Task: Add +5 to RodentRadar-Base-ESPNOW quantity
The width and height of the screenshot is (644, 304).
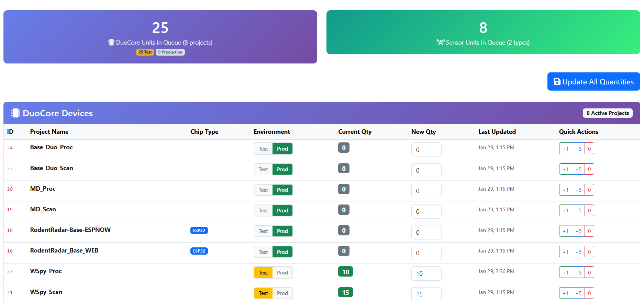Action: pos(578,231)
